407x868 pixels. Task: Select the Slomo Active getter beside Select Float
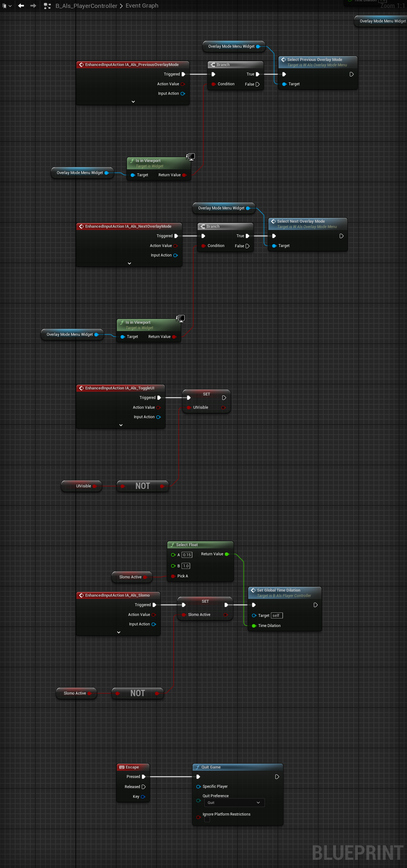click(x=132, y=577)
